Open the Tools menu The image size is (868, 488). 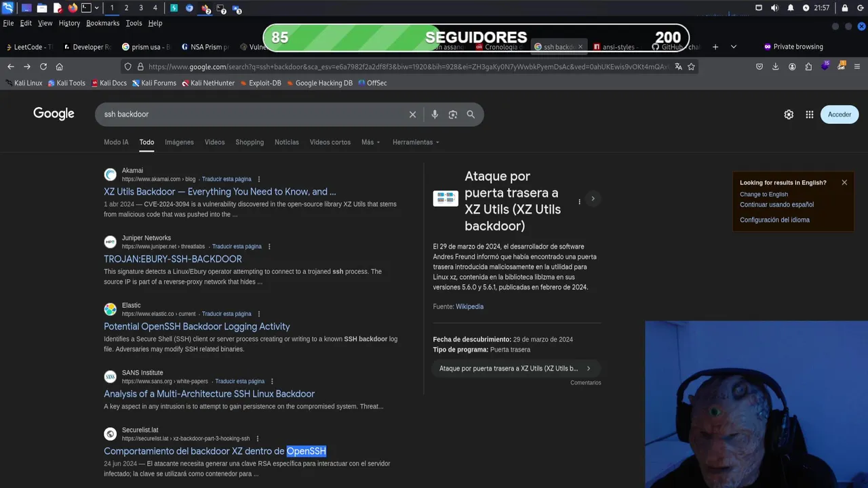[134, 23]
